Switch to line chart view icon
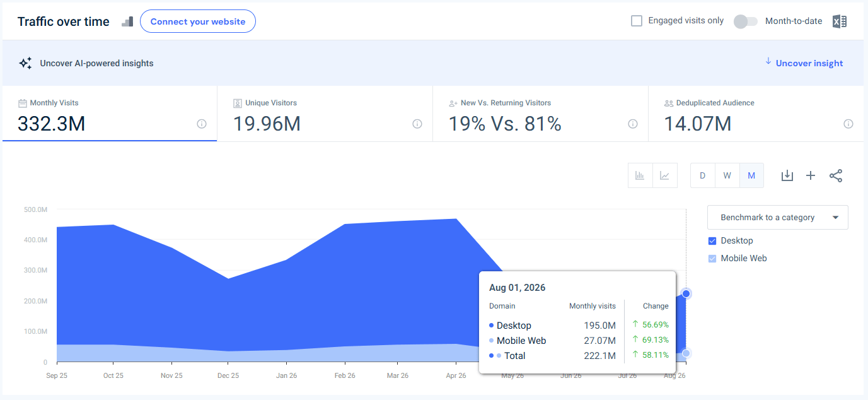Image resolution: width=868 pixels, height=400 pixels. tap(664, 175)
